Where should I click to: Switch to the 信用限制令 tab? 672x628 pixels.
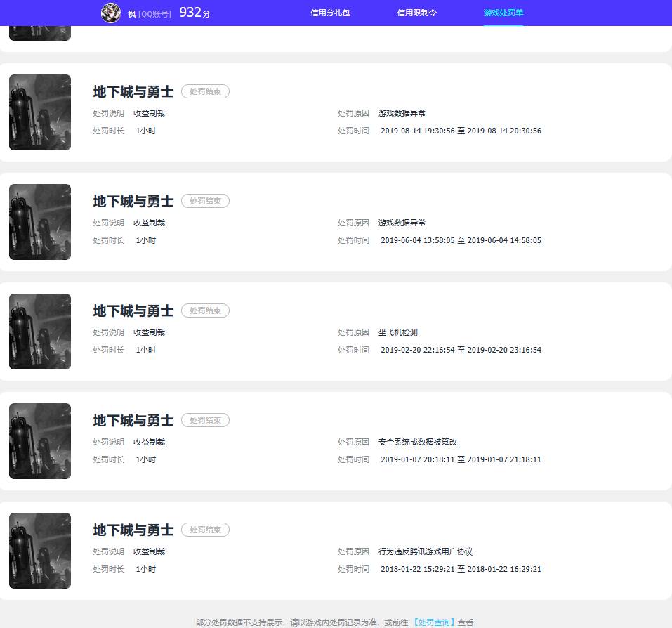point(416,13)
